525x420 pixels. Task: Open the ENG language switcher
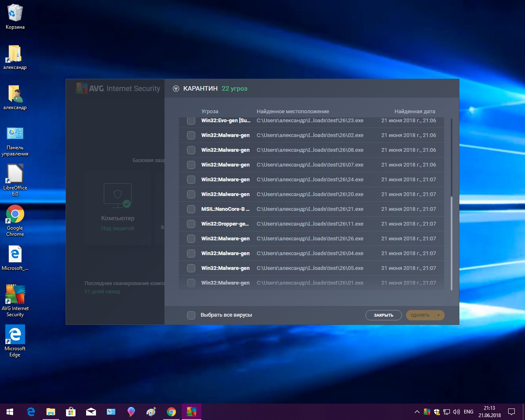[x=468, y=411]
